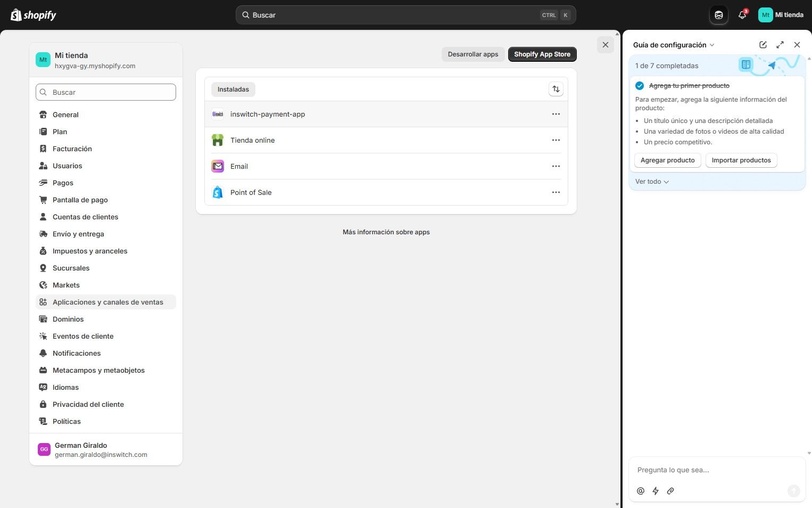The width and height of the screenshot is (812, 508).
Task: Open General settings
Action: coord(106,114)
